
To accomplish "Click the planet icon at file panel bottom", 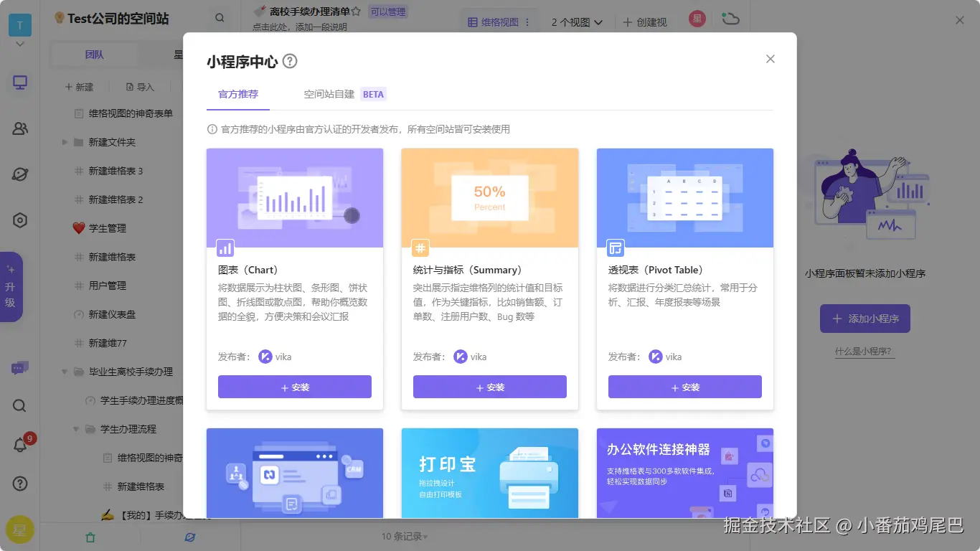I will click(x=190, y=537).
